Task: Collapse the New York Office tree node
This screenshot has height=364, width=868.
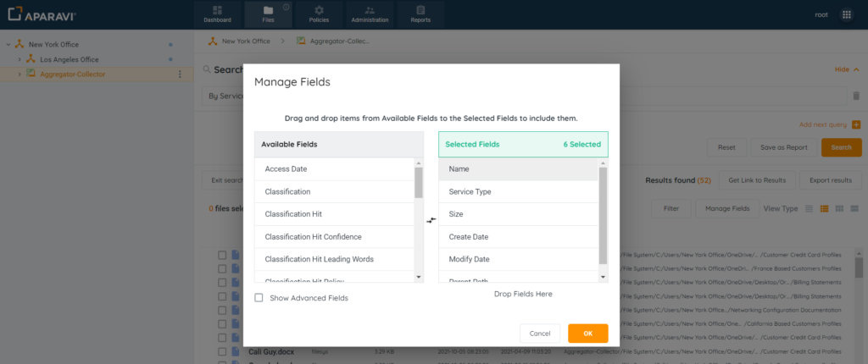Action: point(8,45)
